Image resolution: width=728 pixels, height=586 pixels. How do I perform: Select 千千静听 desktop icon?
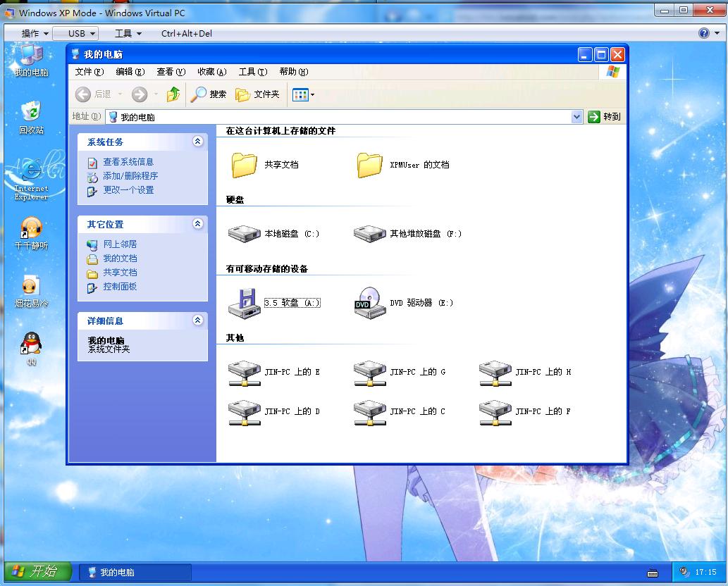click(31, 233)
